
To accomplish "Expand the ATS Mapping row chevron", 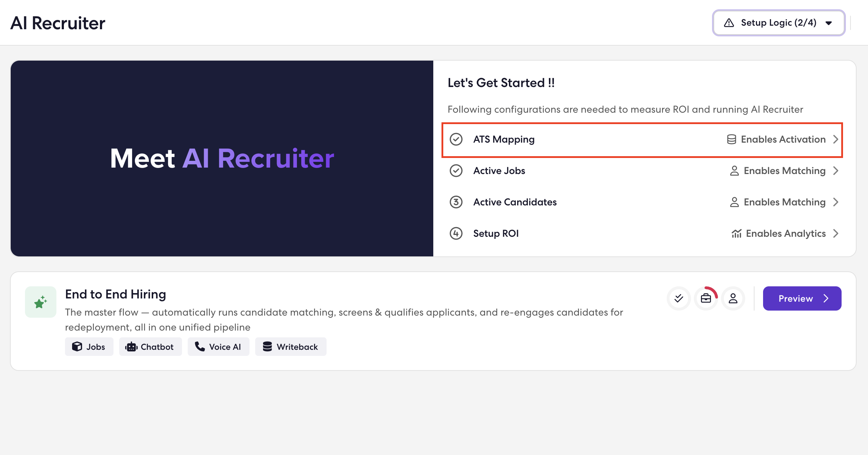I will (x=836, y=139).
